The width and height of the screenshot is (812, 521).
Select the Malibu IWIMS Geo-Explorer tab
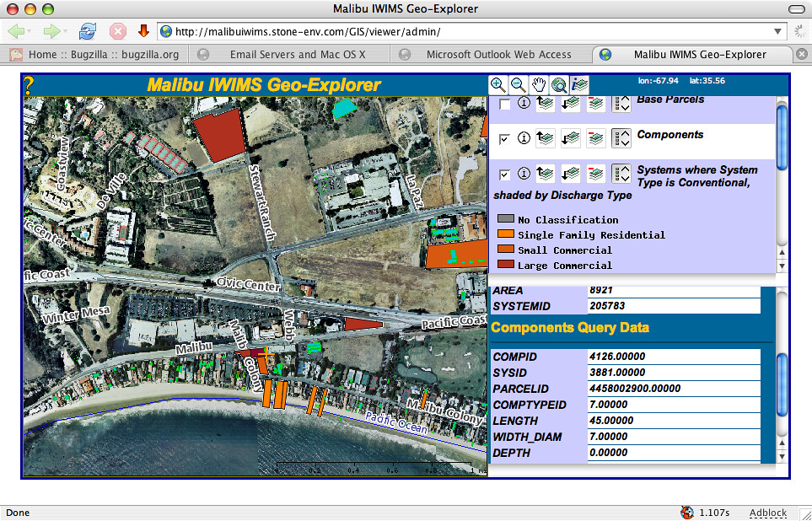691,55
